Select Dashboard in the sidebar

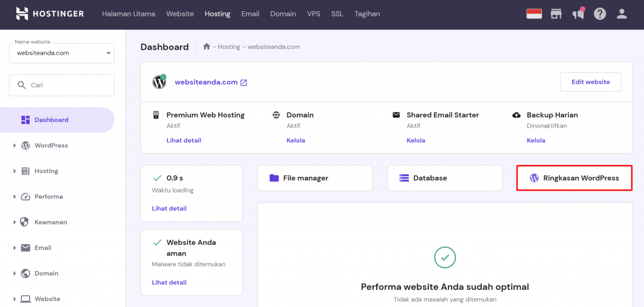click(52, 120)
